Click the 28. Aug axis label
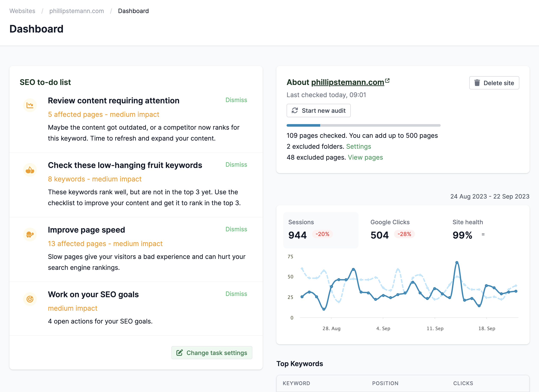The width and height of the screenshot is (539, 392). point(331,328)
